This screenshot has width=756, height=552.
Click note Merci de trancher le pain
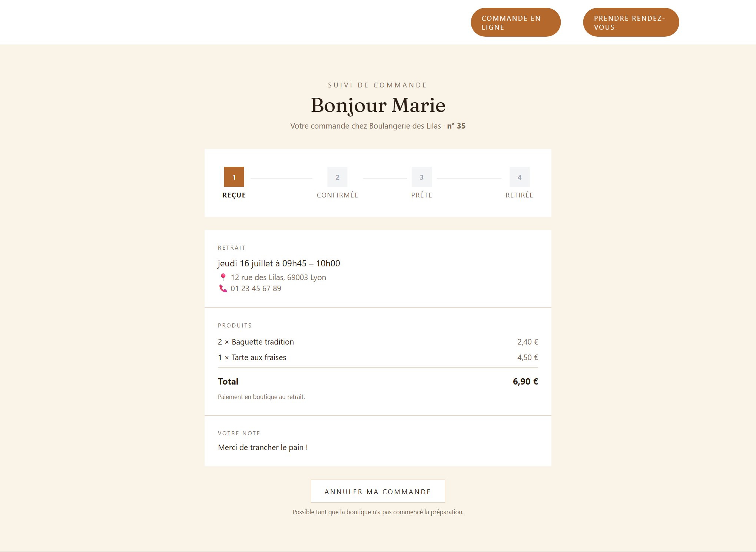coord(263,448)
